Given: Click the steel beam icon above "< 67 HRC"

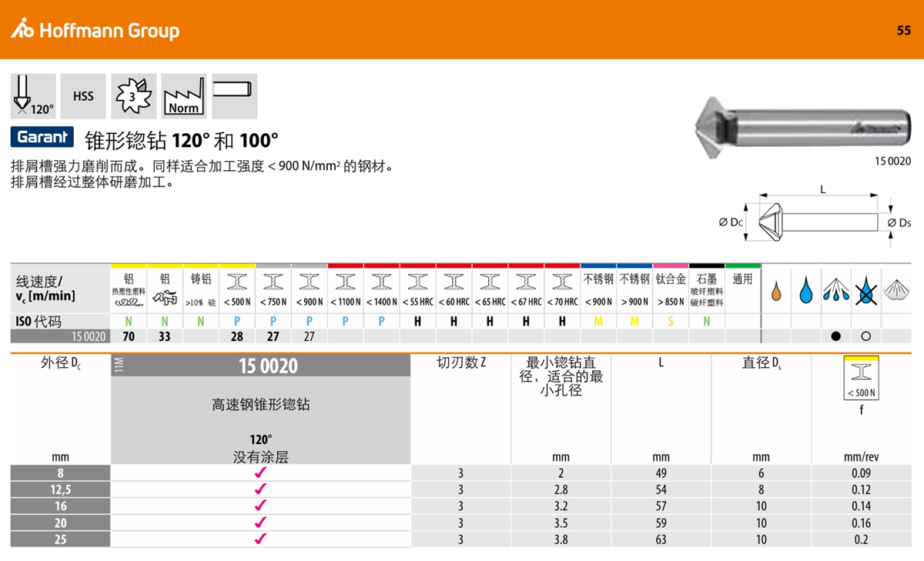Looking at the screenshot, I should (x=527, y=282).
